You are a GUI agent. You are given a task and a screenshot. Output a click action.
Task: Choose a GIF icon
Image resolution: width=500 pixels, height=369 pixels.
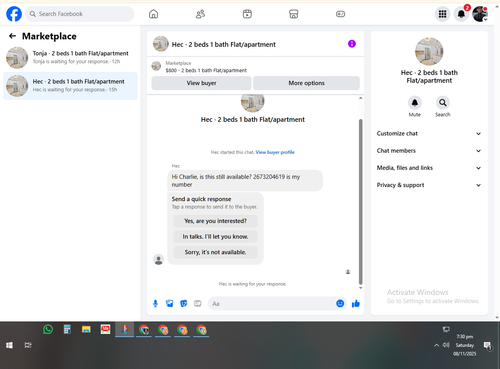[x=198, y=304]
